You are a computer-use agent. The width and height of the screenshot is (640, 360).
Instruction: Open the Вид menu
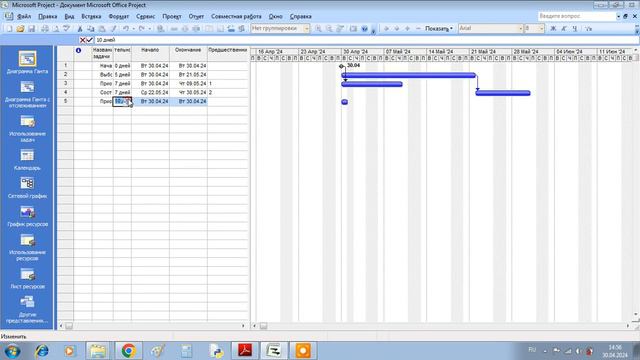(69, 16)
